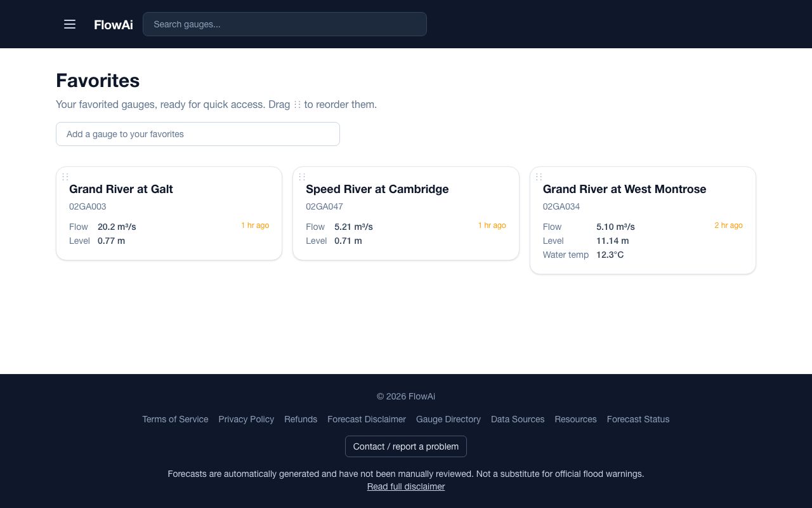The height and width of the screenshot is (508, 812).
Task: Click 1 hr ago on Galt card
Action: point(255,225)
